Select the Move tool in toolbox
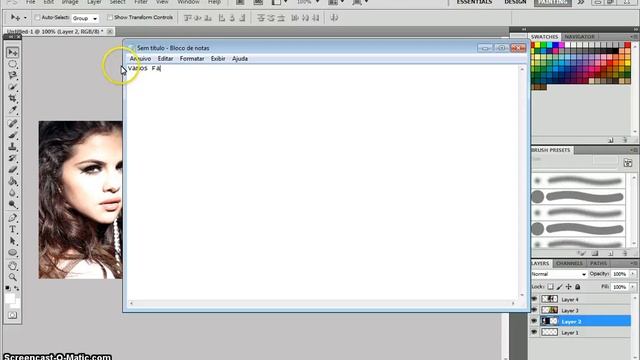Viewport: 640px width, 360px height. (x=13, y=53)
